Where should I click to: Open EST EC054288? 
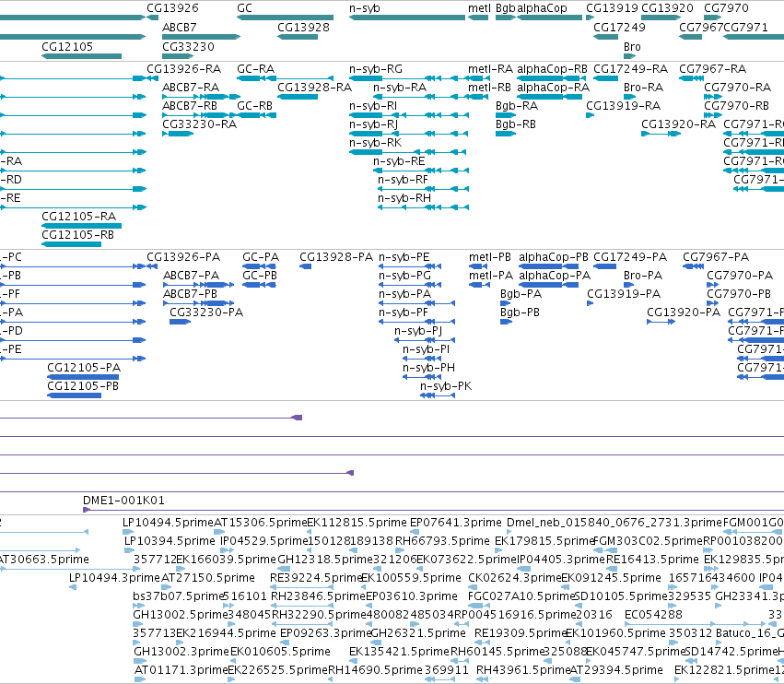(653, 615)
